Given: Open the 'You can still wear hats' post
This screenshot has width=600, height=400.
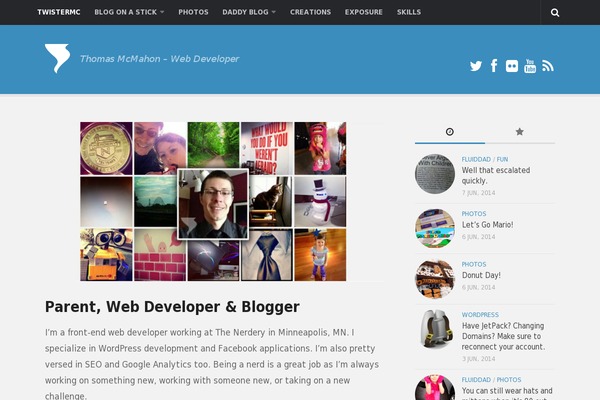Looking at the screenshot, I should (x=507, y=391).
